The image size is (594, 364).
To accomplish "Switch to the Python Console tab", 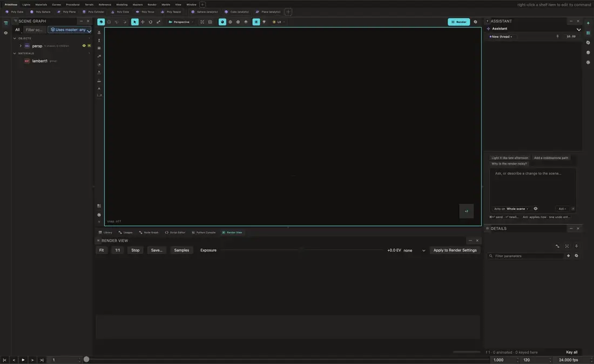I will (204, 232).
